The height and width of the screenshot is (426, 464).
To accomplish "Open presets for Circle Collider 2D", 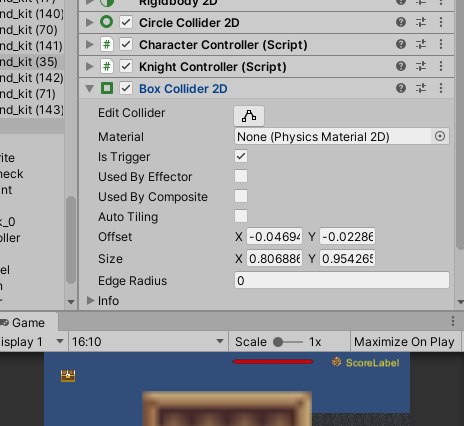I will [x=421, y=22].
